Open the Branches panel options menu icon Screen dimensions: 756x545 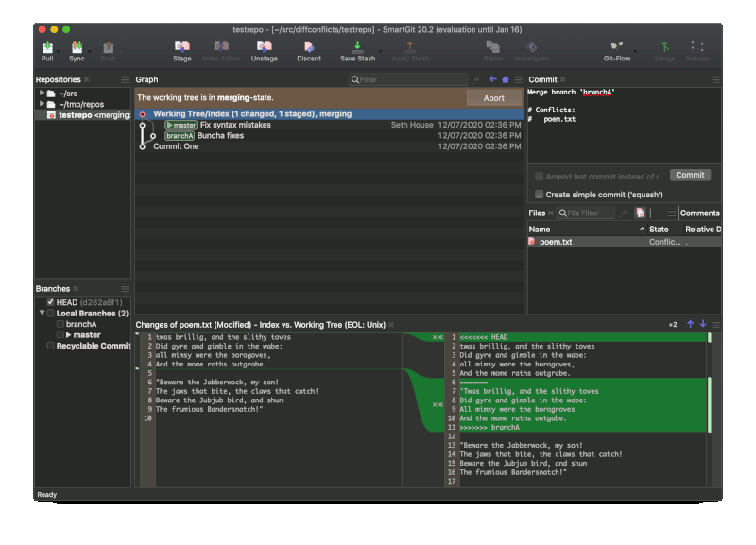(126, 289)
